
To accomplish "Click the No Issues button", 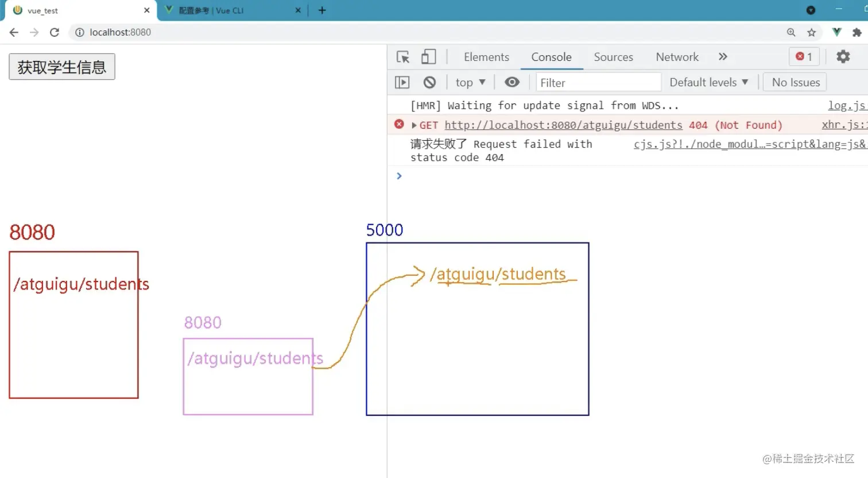I will point(796,82).
